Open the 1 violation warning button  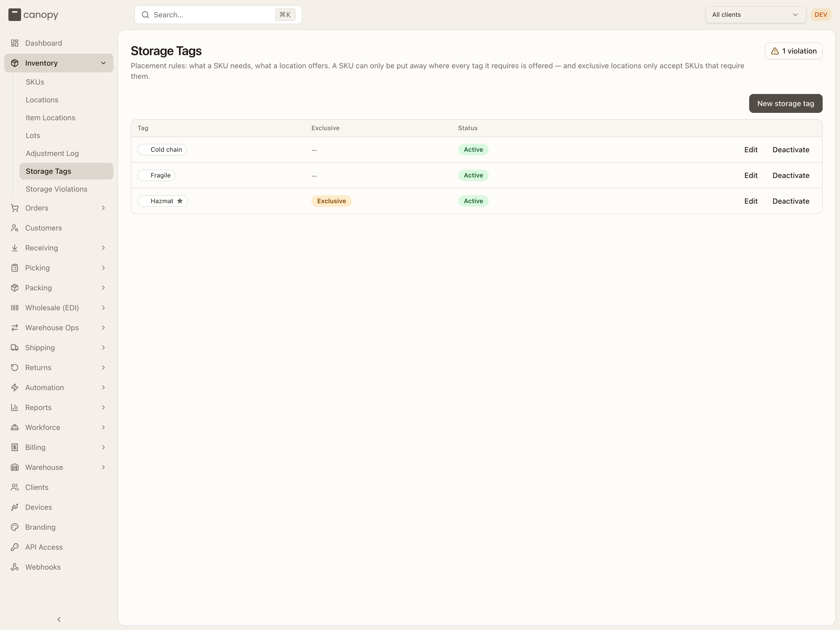tap(793, 51)
